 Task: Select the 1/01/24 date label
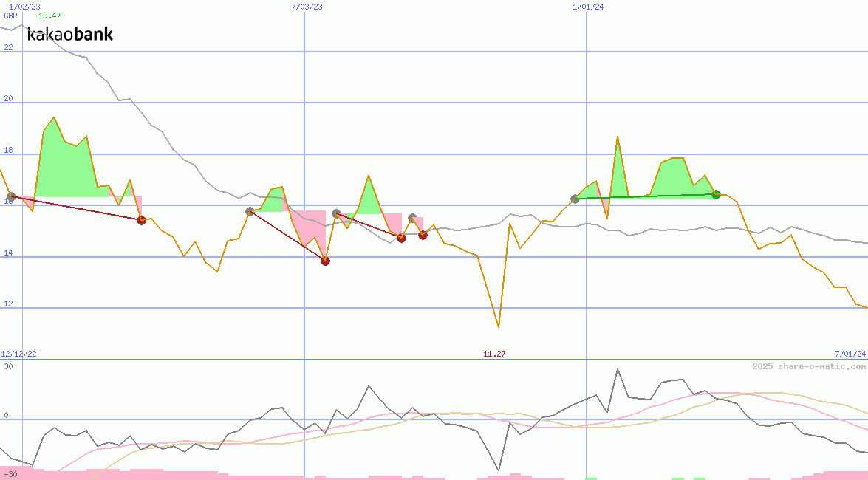[x=588, y=7]
